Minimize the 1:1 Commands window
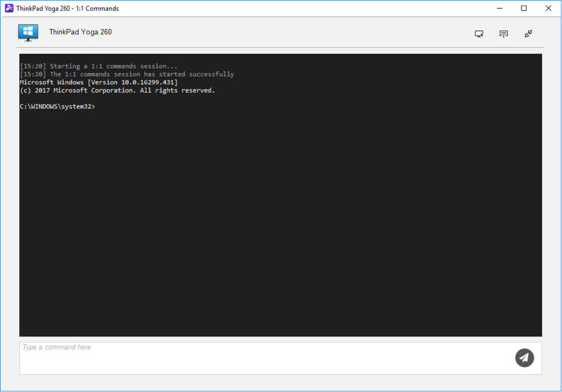Viewport: 562px width, 392px height. tap(500, 8)
